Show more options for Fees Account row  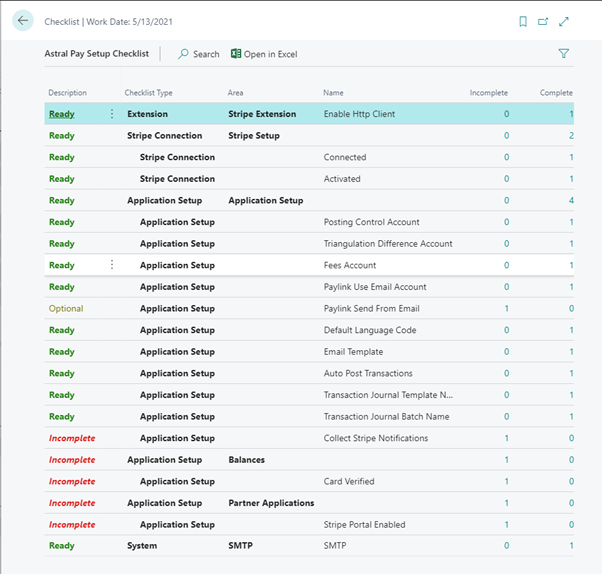112,265
